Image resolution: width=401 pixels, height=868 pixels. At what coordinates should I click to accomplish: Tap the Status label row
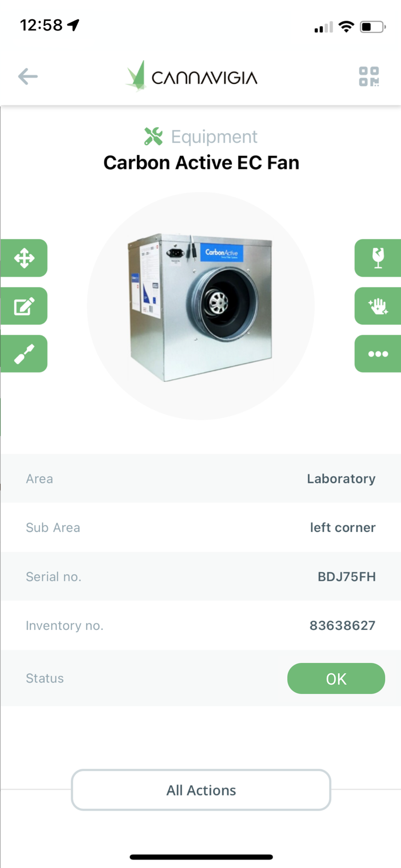coord(200,678)
